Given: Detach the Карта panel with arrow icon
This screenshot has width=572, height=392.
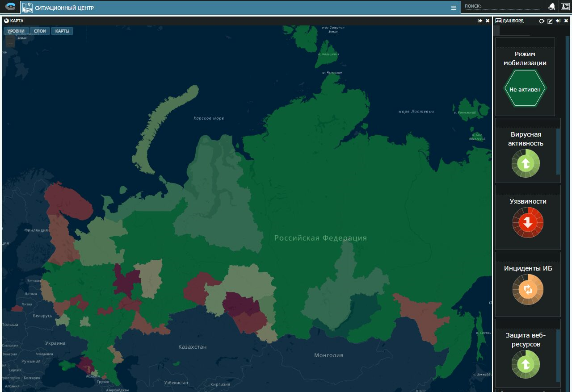Looking at the screenshot, I should coord(480,21).
